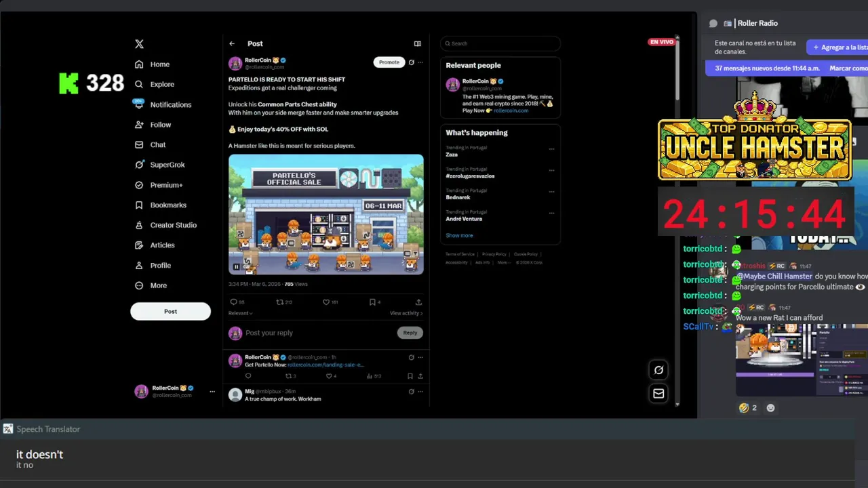Open more options on Mig's reply
Screen dimensions: 868x488
tap(420, 391)
